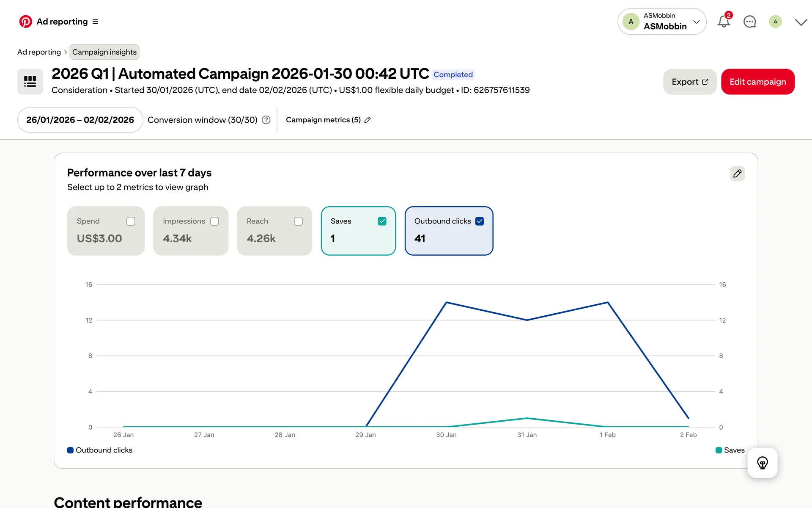Expand the top-right chevron menu

(x=801, y=22)
